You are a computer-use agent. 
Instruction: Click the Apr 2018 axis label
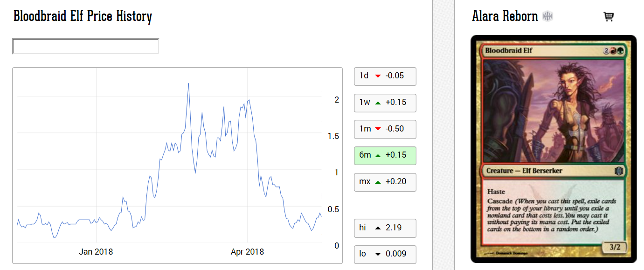pyautogui.click(x=247, y=252)
